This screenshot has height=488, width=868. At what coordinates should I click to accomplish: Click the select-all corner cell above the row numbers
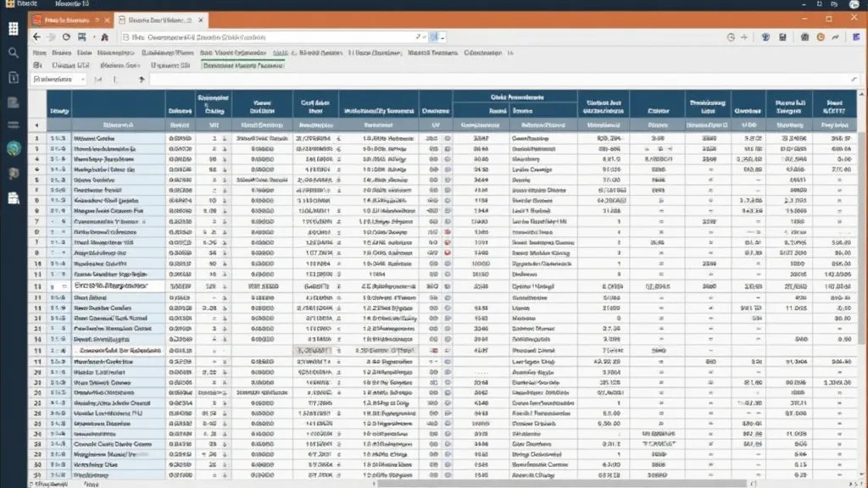[37, 125]
